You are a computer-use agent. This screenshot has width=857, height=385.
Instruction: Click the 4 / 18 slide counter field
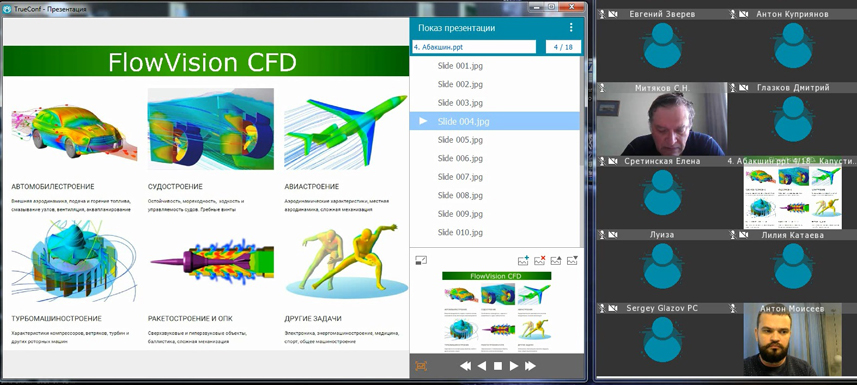tap(563, 47)
